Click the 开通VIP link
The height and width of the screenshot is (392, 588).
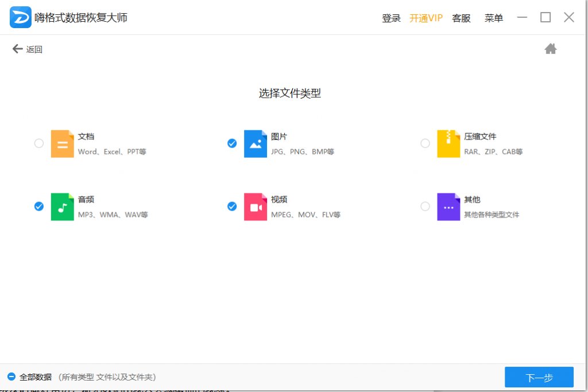(x=426, y=18)
